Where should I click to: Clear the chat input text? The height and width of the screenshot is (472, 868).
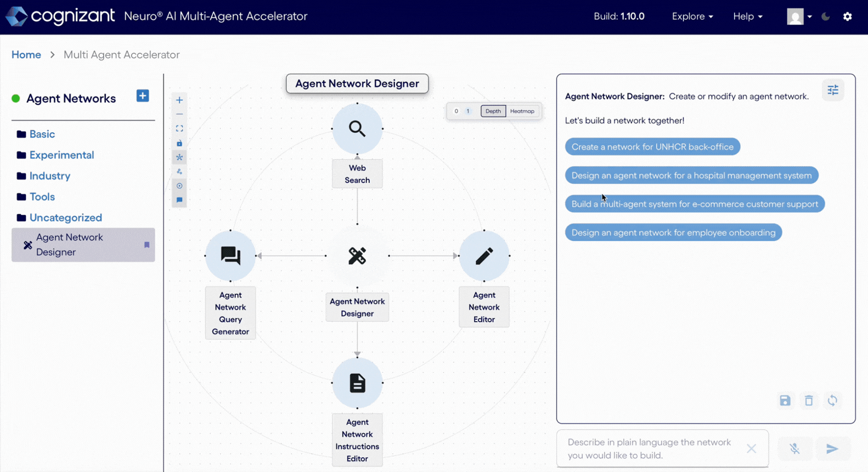(751, 449)
